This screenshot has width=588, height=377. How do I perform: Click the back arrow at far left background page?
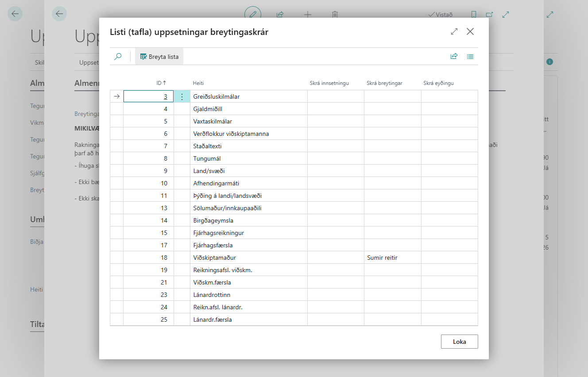click(15, 14)
